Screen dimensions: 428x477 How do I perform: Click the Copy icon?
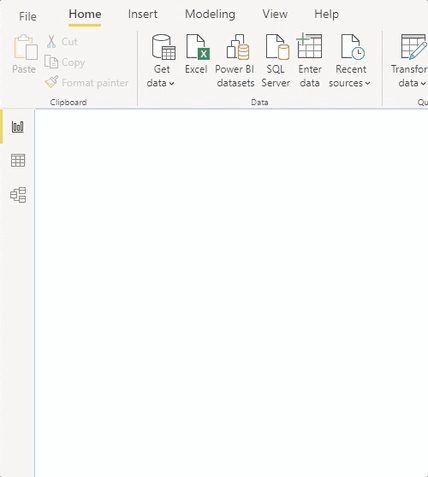51,62
